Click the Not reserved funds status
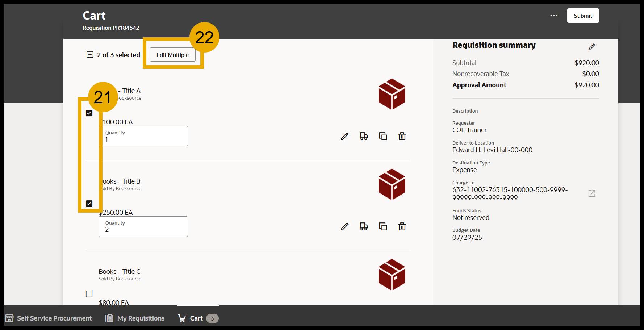The image size is (644, 330). coord(471,217)
